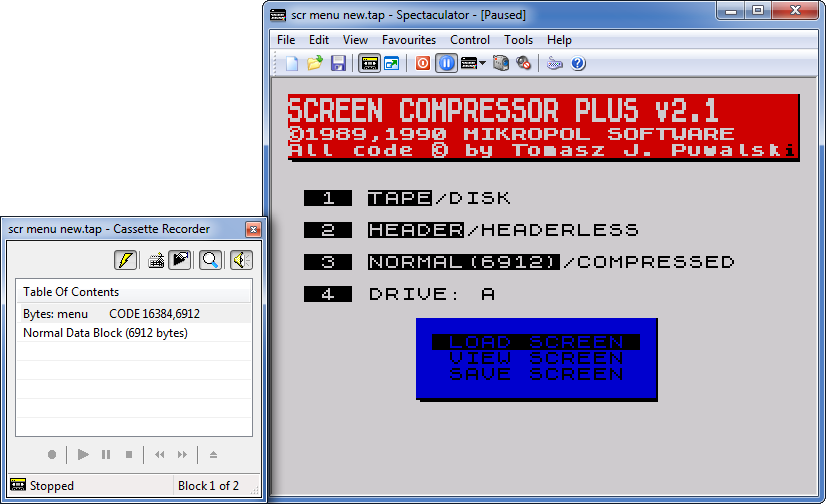
Task: Save using the floppy disk icon
Action: (338, 64)
